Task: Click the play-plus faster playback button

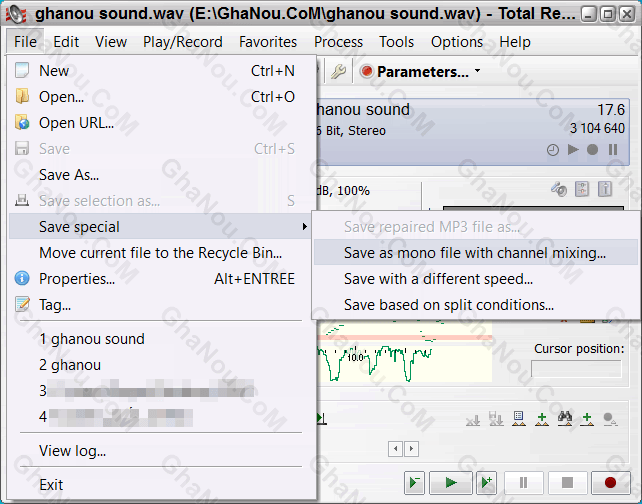Action: pyautogui.click(x=486, y=483)
